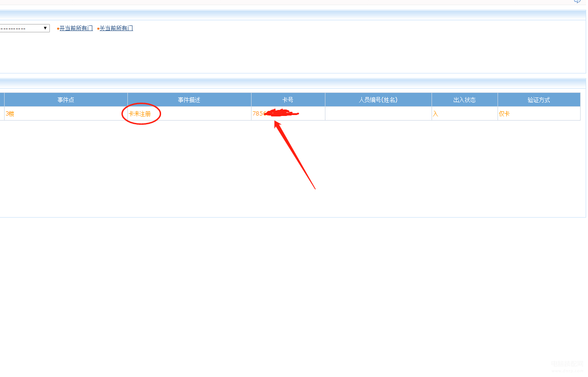The width and height of the screenshot is (588, 377).
Task: Click the 出入状态 column header
Action: [465, 100]
